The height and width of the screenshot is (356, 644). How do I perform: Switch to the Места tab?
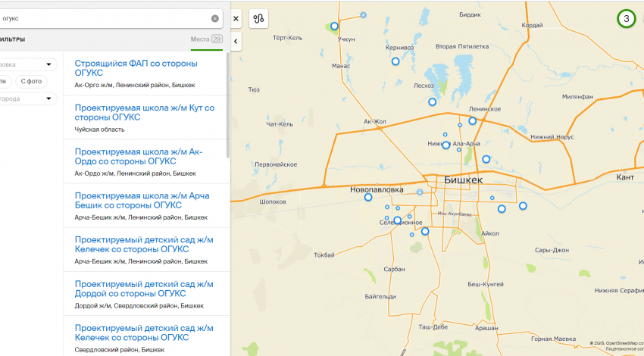coord(206,39)
